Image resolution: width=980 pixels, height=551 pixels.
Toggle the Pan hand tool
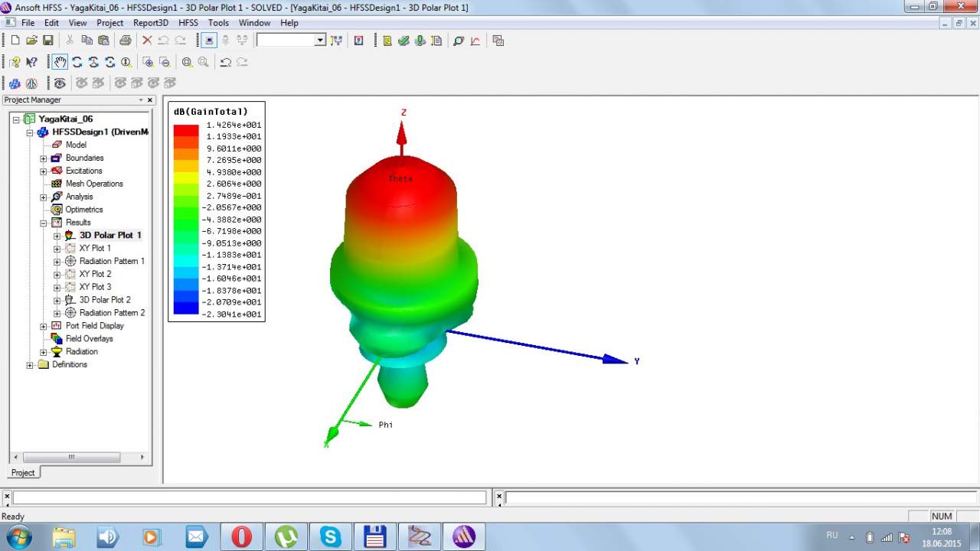click(x=60, y=62)
